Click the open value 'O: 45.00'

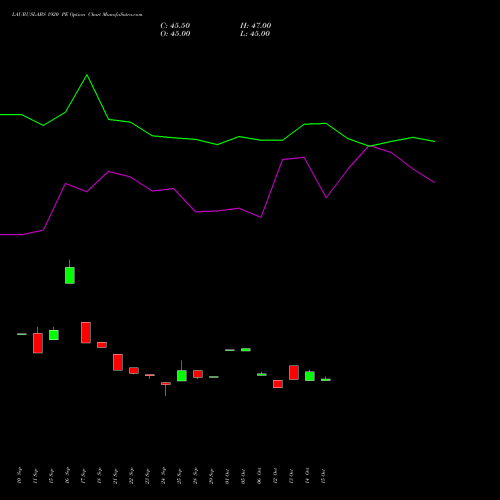click(175, 34)
